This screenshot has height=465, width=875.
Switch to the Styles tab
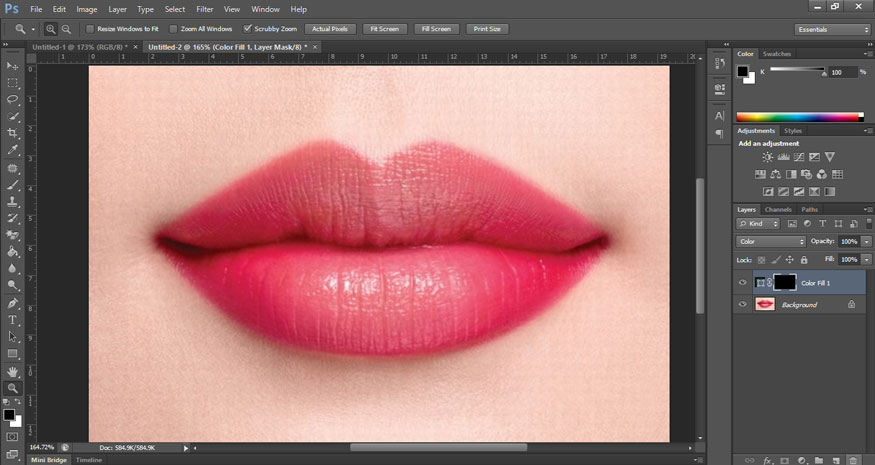coord(792,131)
